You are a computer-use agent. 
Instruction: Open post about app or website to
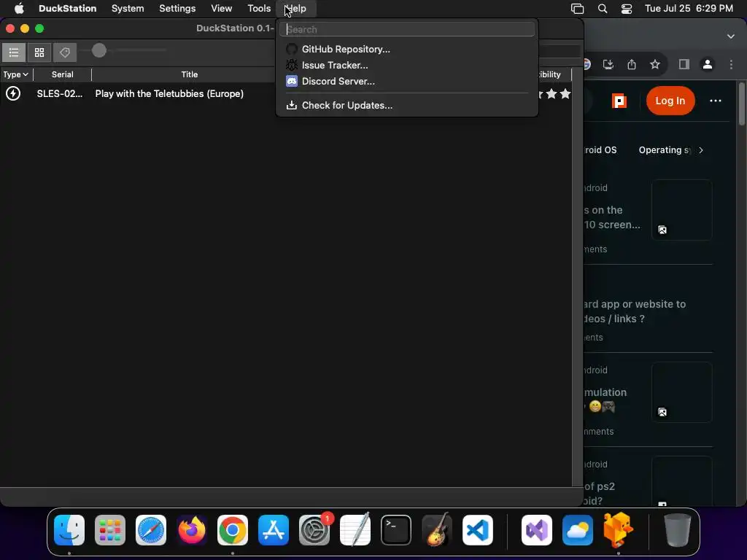(635, 311)
